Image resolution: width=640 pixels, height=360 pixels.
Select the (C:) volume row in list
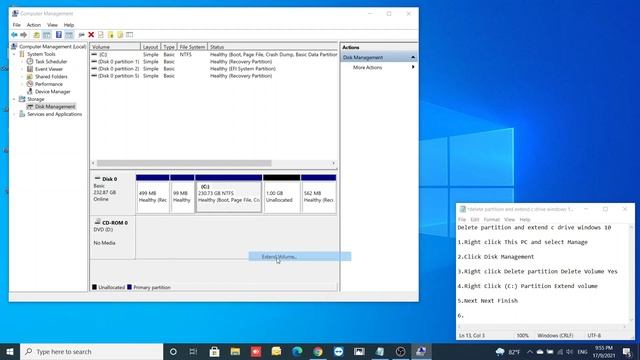coord(214,54)
